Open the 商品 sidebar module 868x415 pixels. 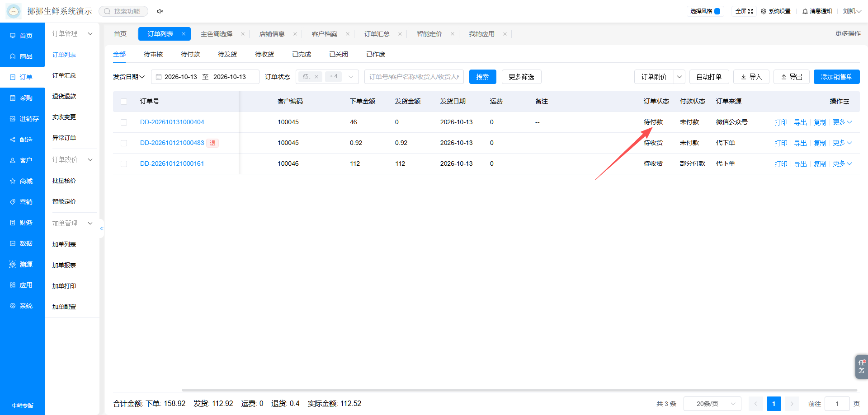coord(23,56)
